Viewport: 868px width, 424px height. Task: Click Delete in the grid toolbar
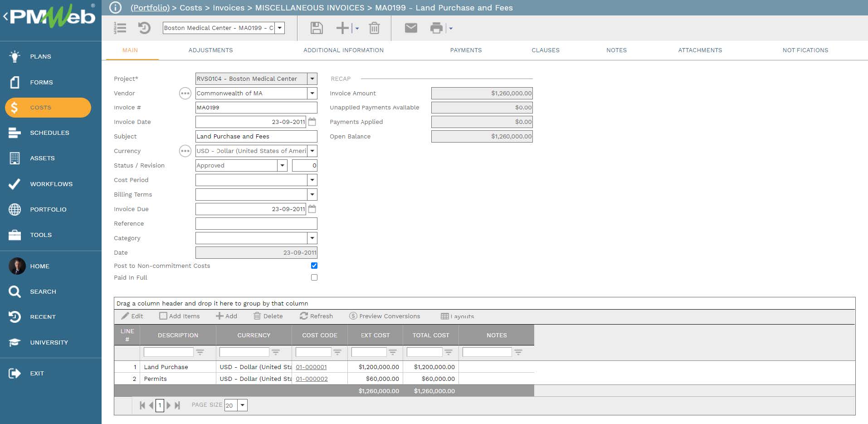[x=268, y=316]
